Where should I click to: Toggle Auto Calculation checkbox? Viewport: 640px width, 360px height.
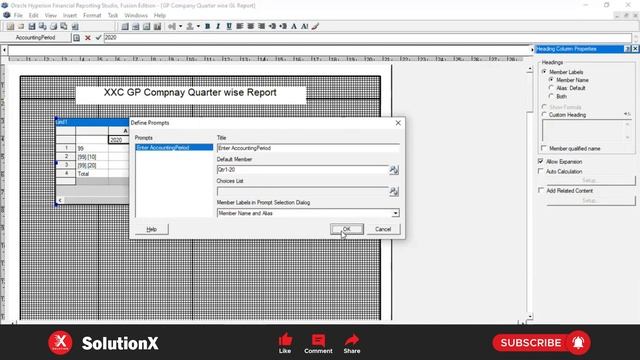(541, 171)
